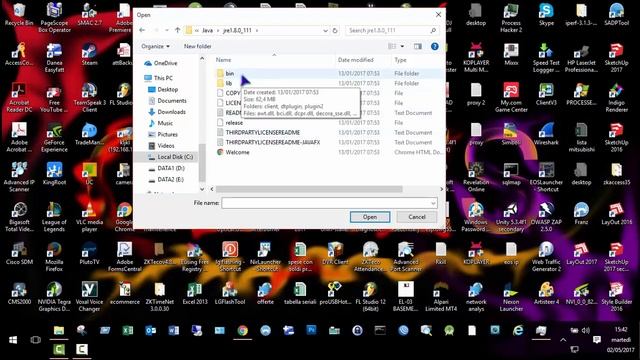Click the Refresh button in address bar
The image size is (640, 360).
coord(335,30)
